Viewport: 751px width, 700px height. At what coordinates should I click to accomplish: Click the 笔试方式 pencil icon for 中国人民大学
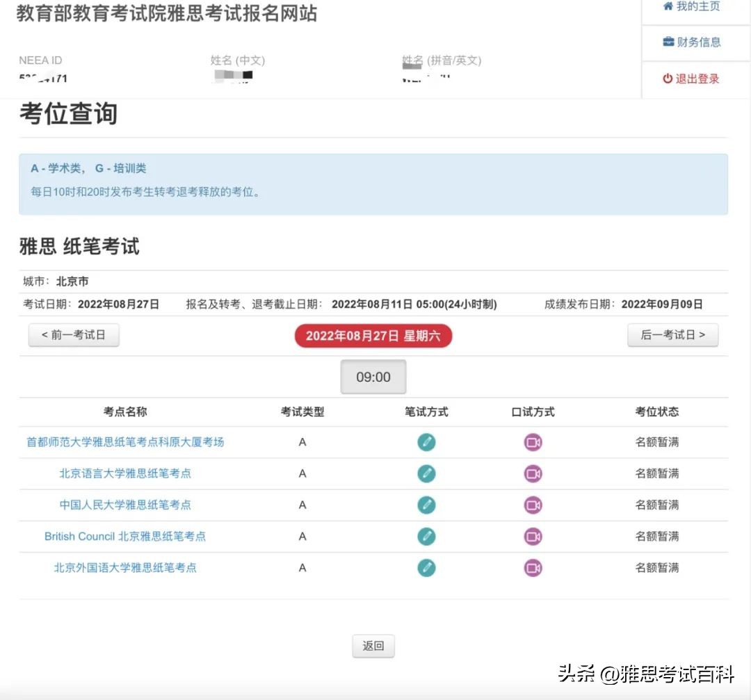point(426,505)
